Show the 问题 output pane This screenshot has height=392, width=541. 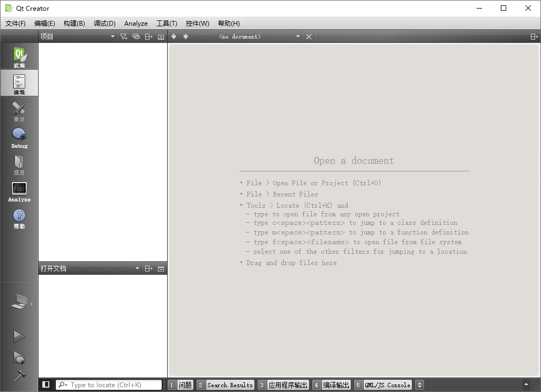click(181, 385)
